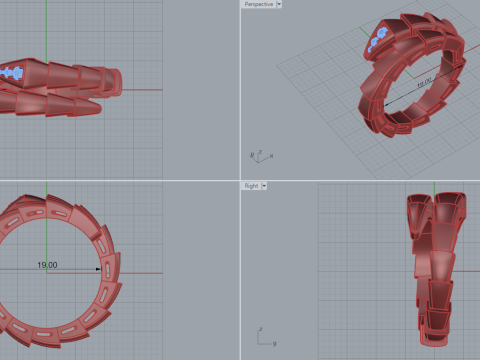Open the Right viewport title menu
The height and width of the screenshot is (360, 480).
[x=251, y=186]
